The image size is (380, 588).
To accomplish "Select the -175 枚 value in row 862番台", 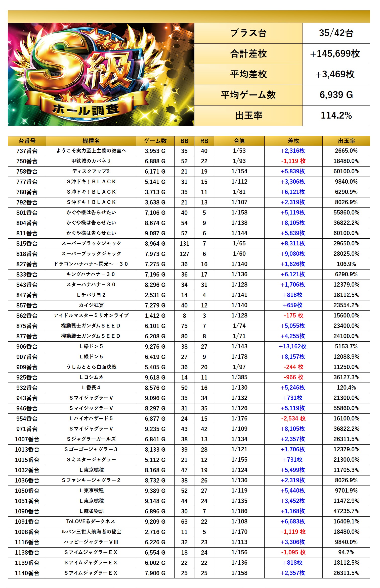I will pos(293,315).
